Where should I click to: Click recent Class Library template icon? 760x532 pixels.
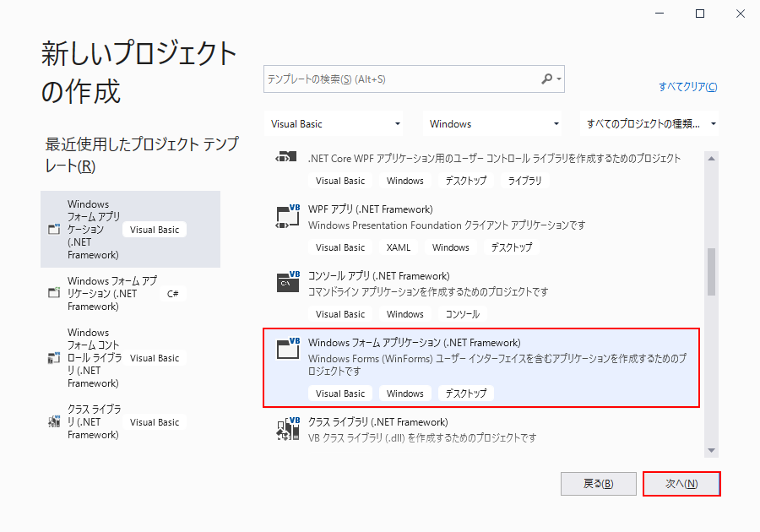[54, 421]
